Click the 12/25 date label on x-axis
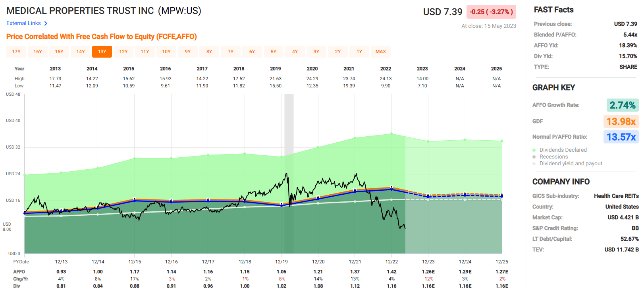Screen dimensions: 644x292 pyautogui.click(x=502, y=262)
